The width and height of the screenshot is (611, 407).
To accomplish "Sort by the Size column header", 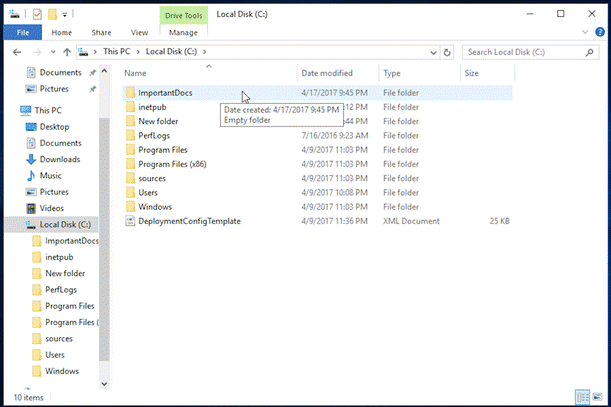I will tap(471, 73).
